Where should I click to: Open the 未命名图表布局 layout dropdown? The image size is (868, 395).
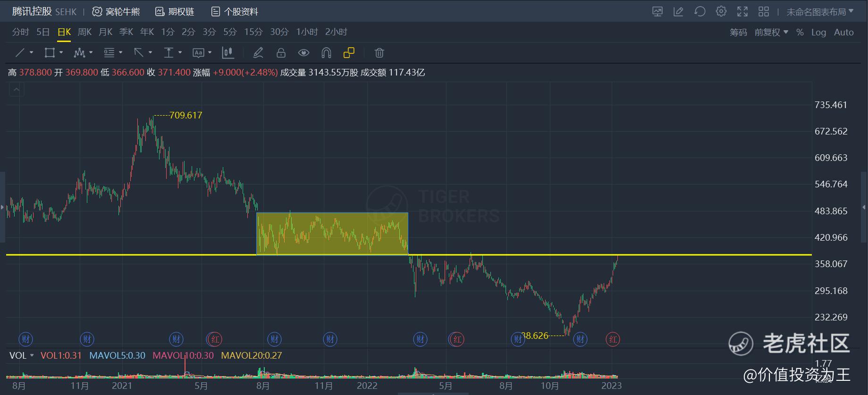pyautogui.click(x=820, y=12)
